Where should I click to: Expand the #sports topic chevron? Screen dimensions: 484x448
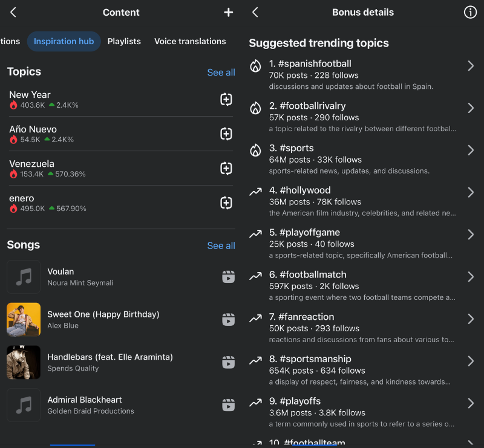coord(471,150)
